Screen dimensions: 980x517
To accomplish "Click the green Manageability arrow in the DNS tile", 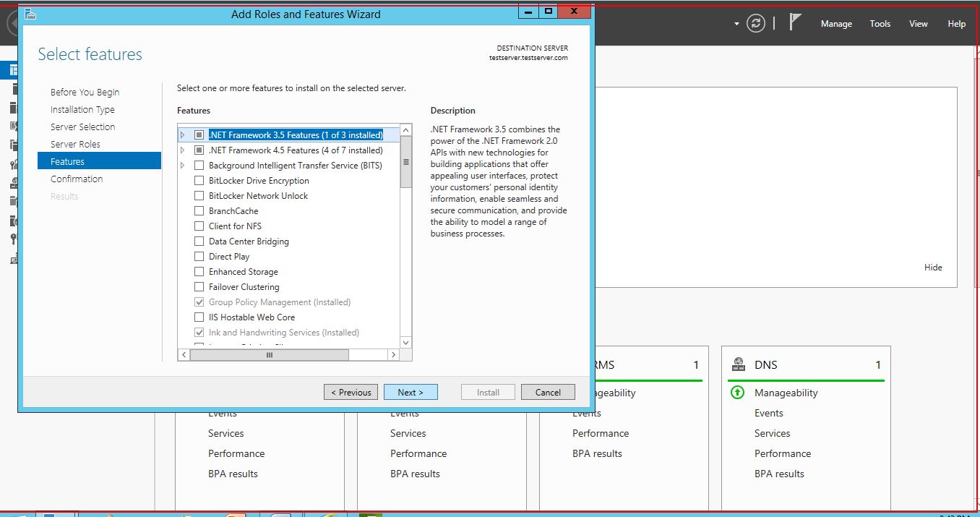I will [737, 393].
